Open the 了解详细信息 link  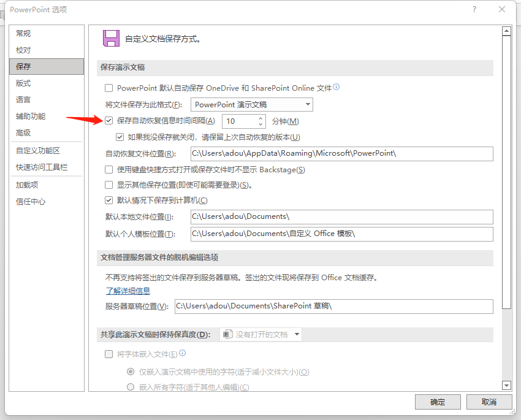128,291
